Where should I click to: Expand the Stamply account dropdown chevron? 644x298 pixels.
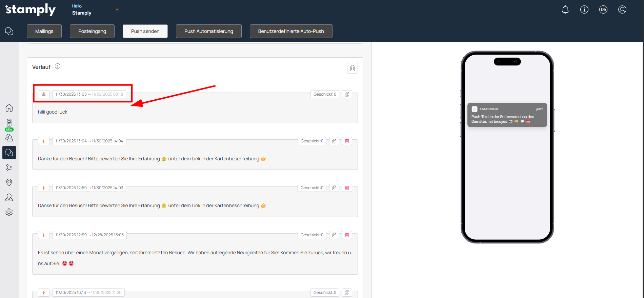(x=117, y=9)
